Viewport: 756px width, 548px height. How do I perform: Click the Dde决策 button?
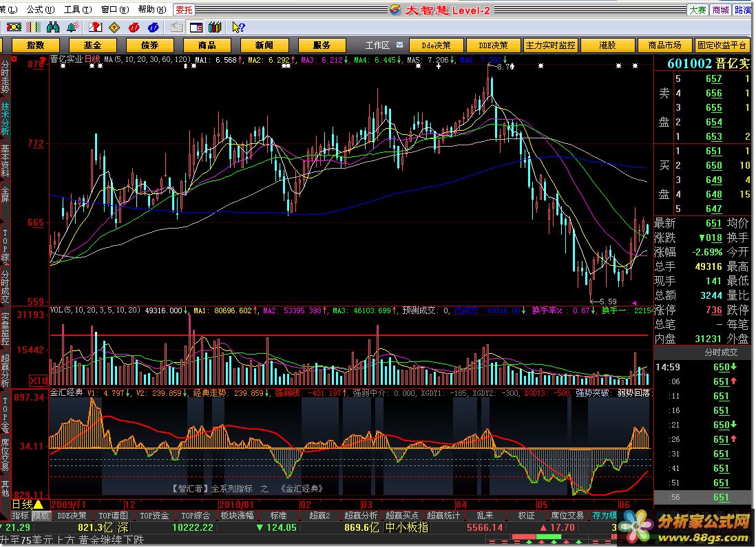click(x=436, y=45)
